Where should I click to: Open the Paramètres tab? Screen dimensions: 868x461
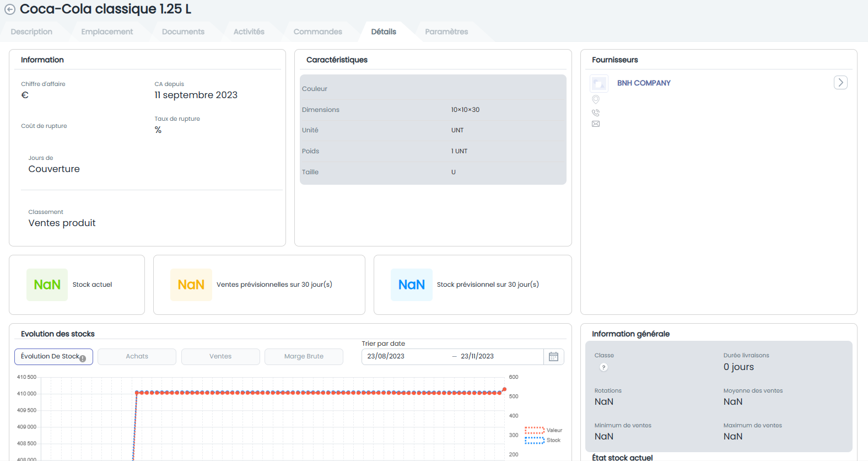(x=446, y=32)
